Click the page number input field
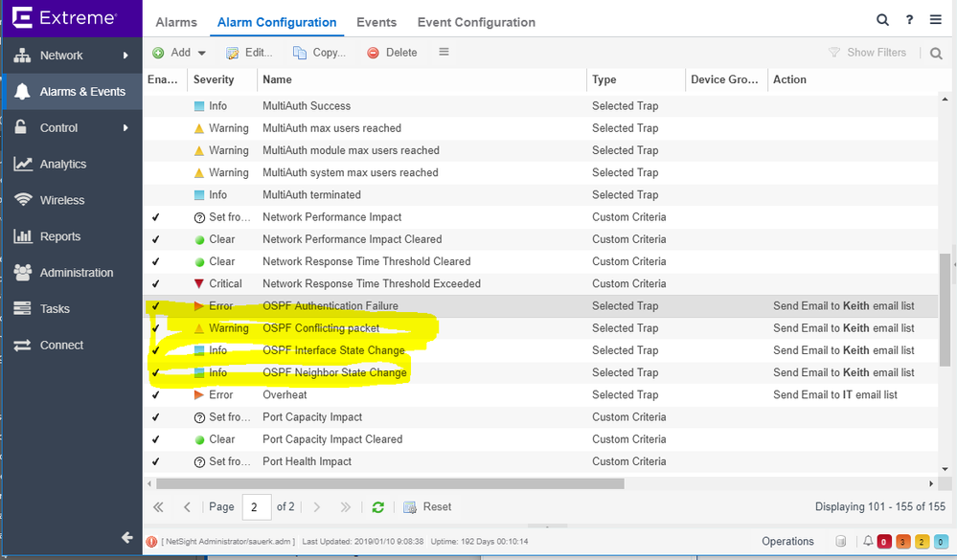957x560 pixels. (256, 507)
